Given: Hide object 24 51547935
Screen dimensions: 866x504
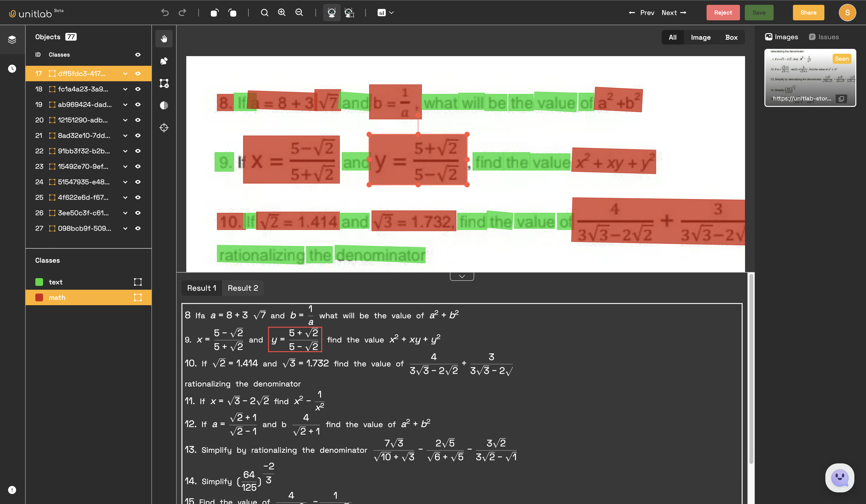Looking at the screenshot, I should pyautogui.click(x=137, y=182).
